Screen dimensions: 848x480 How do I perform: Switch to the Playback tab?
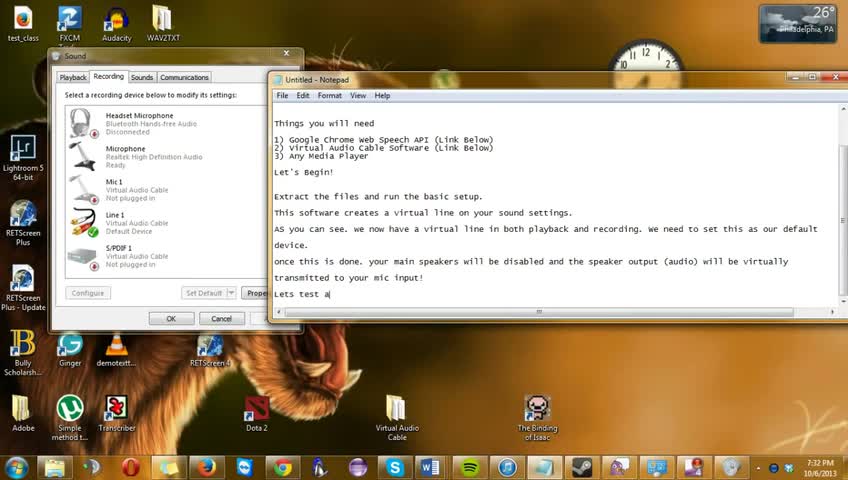click(73, 77)
